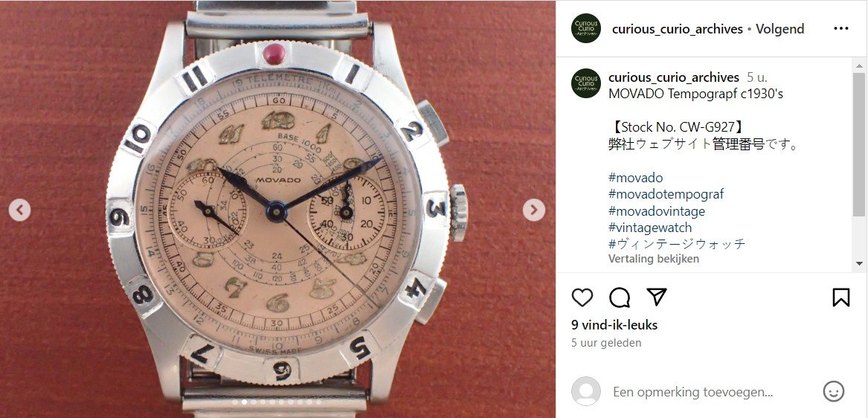Screen dimensions: 868x418
Task: Toggle Volgend following status
Action: pyautogui.click(x=779, y=29)
